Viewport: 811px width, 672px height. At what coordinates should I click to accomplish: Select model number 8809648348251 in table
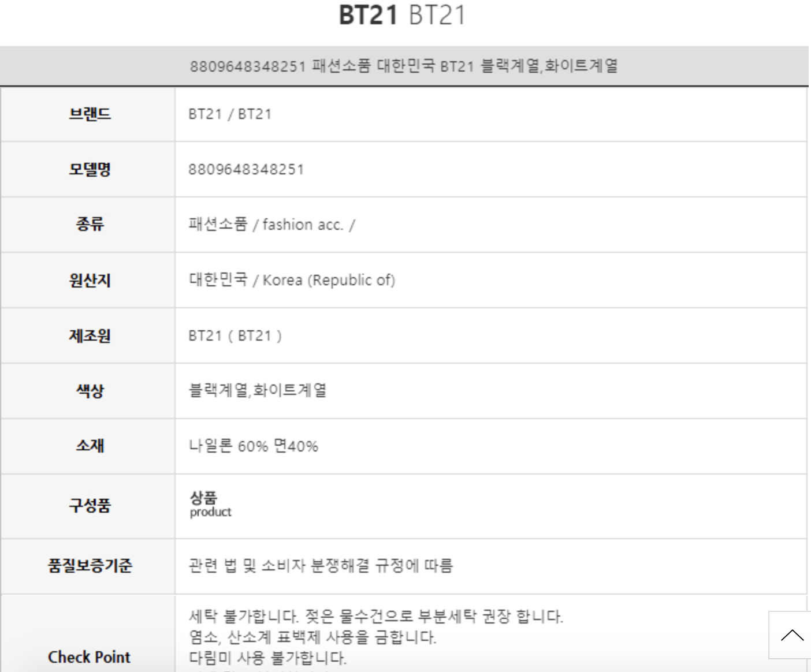point(246,169)
